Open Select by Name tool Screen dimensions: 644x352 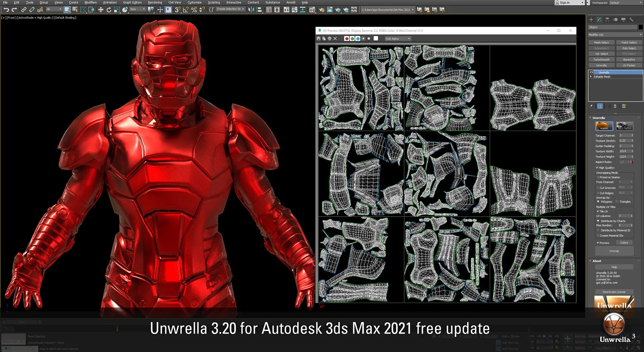coord(75,10)
